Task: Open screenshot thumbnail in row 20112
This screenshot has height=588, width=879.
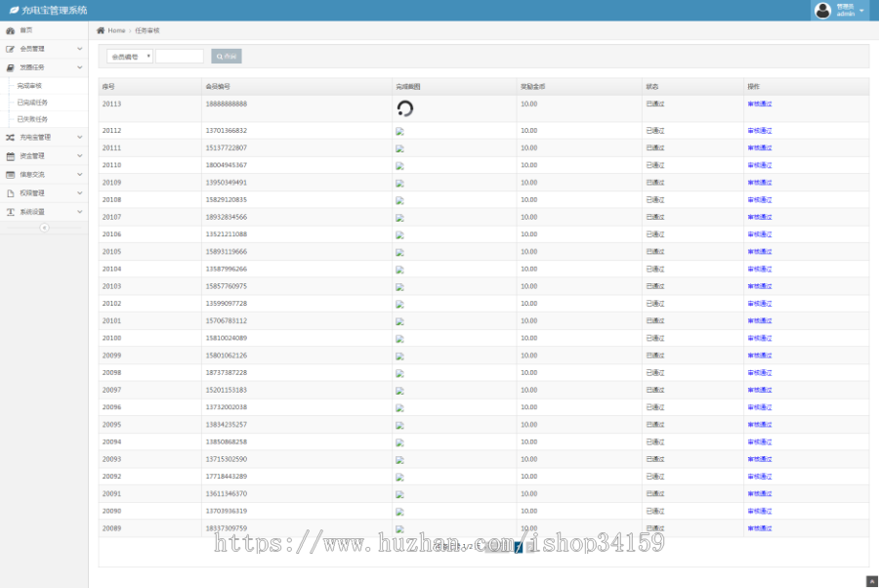Action: click(x=399, y=131)
